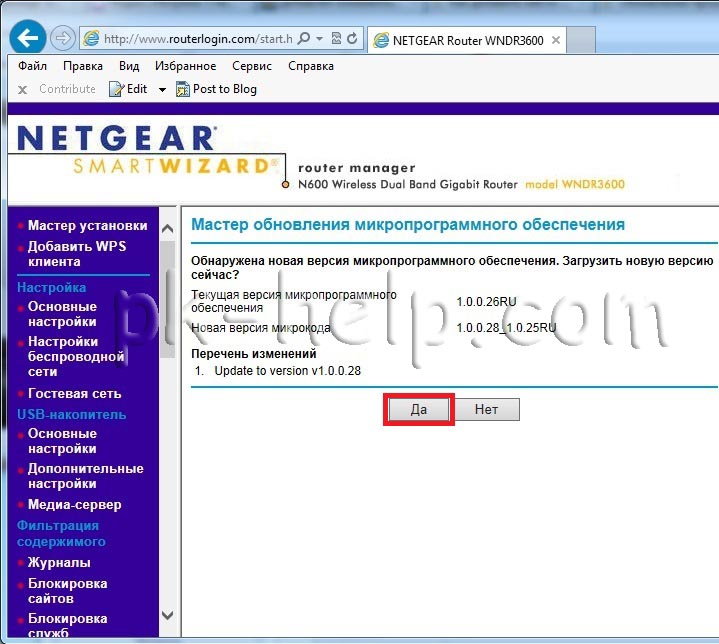Viewport: 719px width, 644px height.
Task: Open Основные настройки under USB-накопитель
Action: coord(62,441)
